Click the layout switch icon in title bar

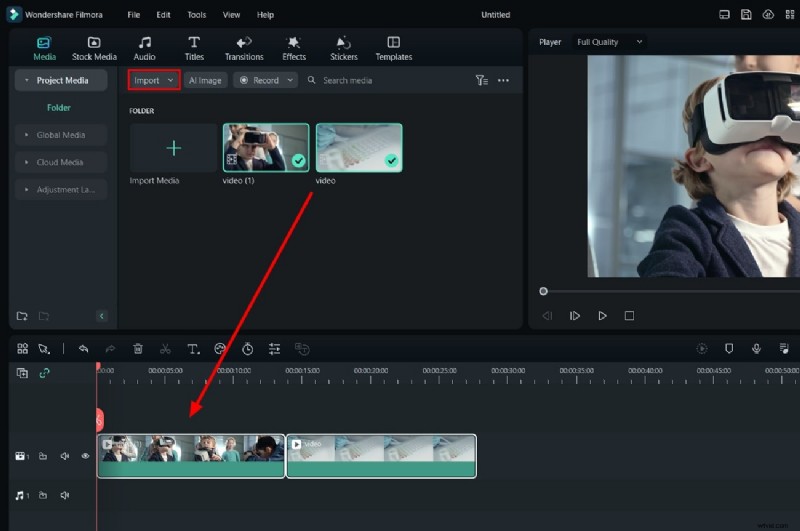pos(724,14)
